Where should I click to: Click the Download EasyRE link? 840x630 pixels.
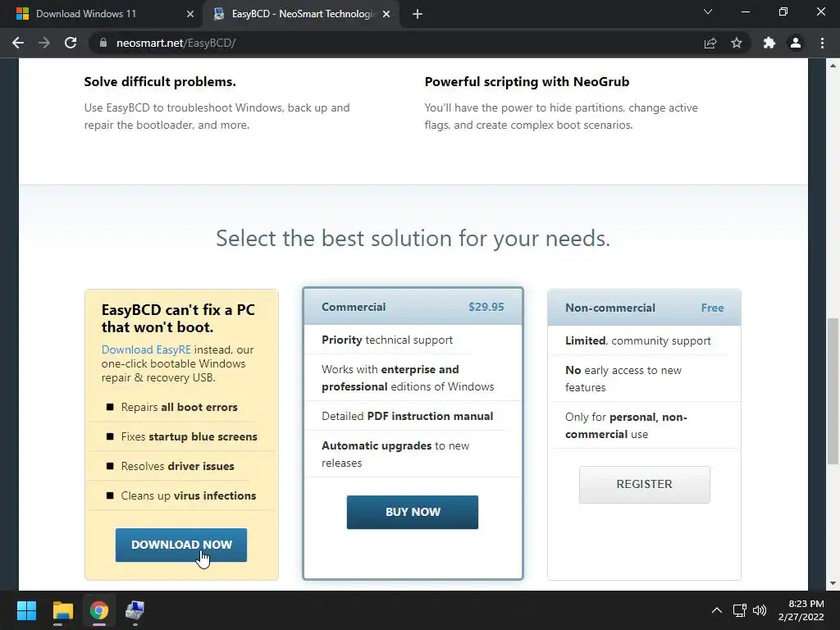146,349
